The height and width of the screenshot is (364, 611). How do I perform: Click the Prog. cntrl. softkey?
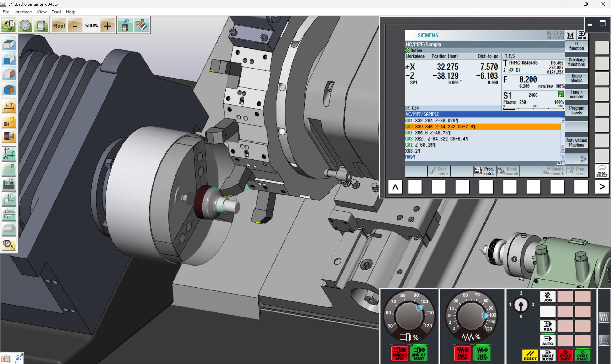[x=484, y=171]
